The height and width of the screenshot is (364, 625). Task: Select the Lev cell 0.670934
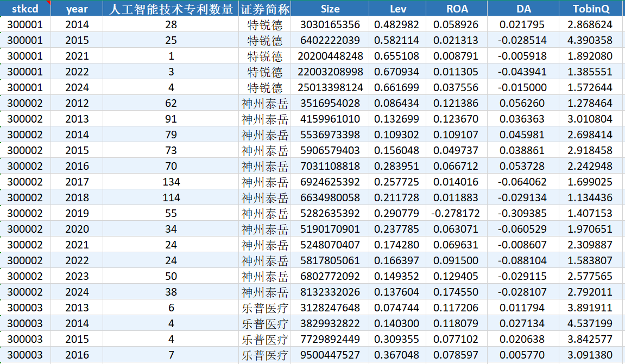click(x=397, y=72)
